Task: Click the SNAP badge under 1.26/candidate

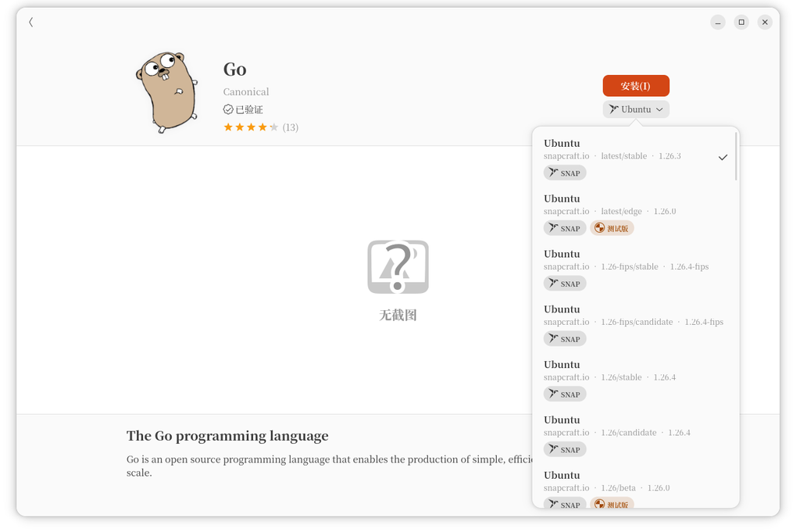Action: click(565, 449)
